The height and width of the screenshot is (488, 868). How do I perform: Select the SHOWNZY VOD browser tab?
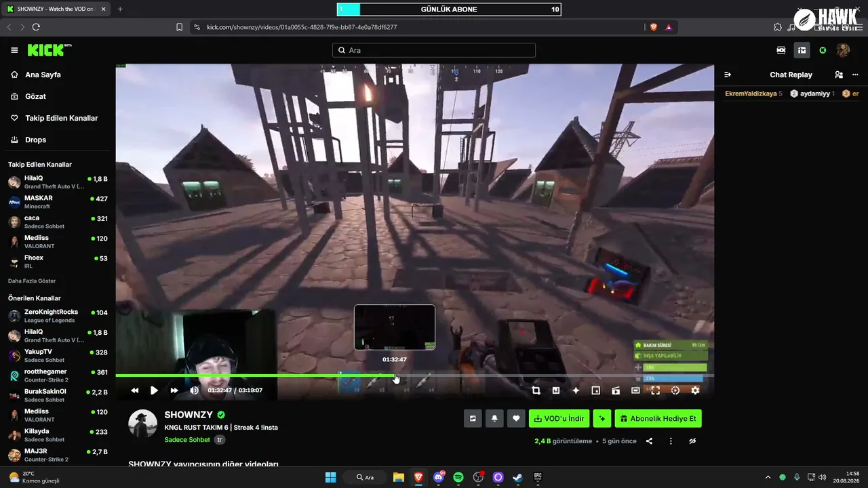pyautogui.click(x=56, y=9)
